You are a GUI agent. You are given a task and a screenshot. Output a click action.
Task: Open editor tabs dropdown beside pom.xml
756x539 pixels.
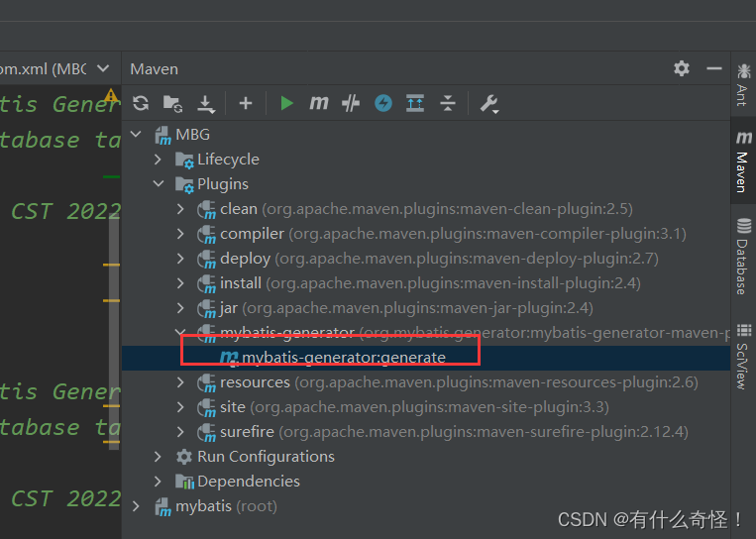click(x=103, y=68)
